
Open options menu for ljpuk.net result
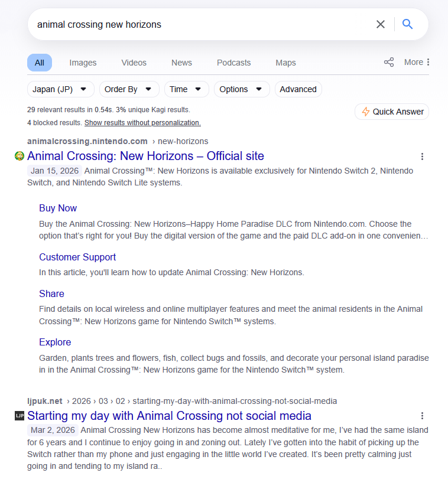[422, 416]
